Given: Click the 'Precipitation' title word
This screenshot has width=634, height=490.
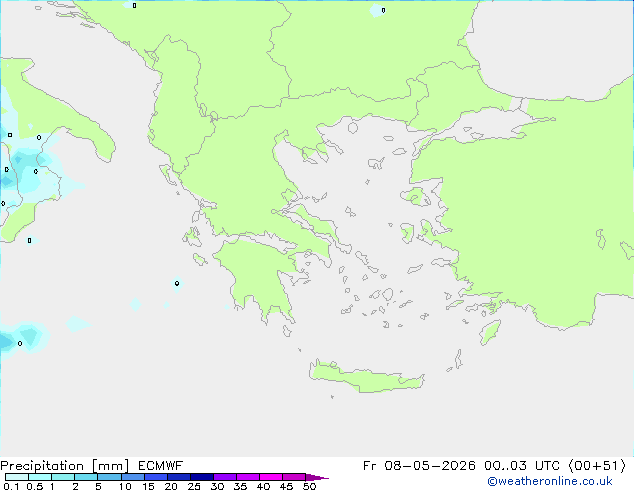Looking at the screenshot, I should tap(42, 466).
